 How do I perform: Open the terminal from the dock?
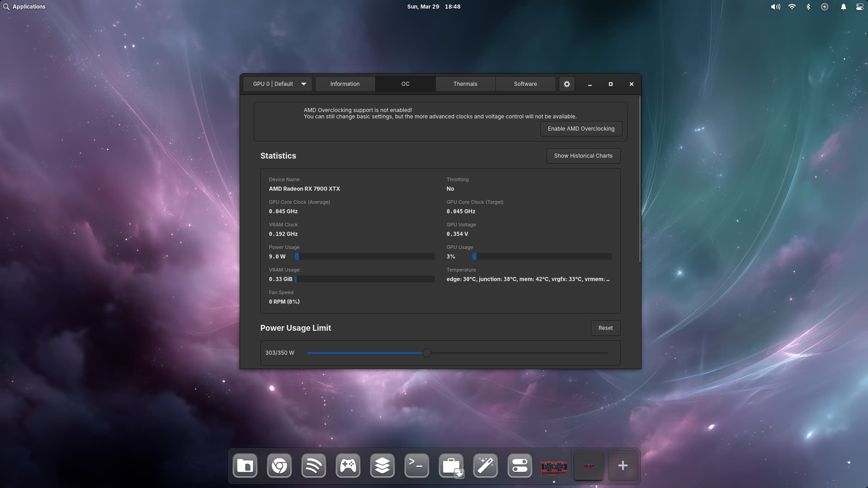[x=416, y=465]
